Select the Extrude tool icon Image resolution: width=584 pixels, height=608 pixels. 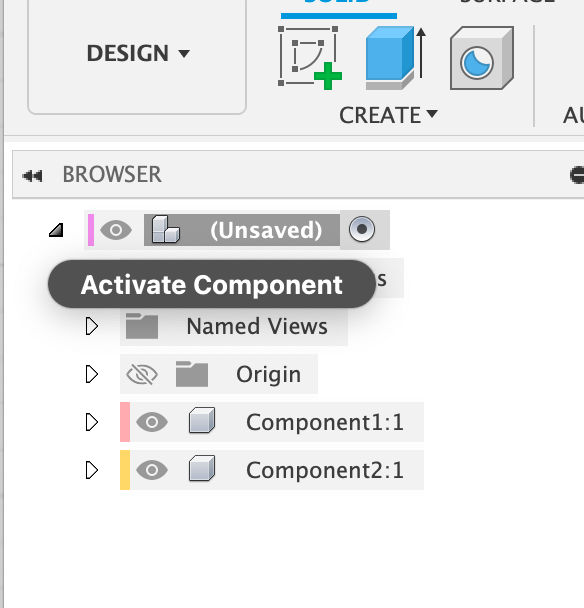click(x=396, y=58)
